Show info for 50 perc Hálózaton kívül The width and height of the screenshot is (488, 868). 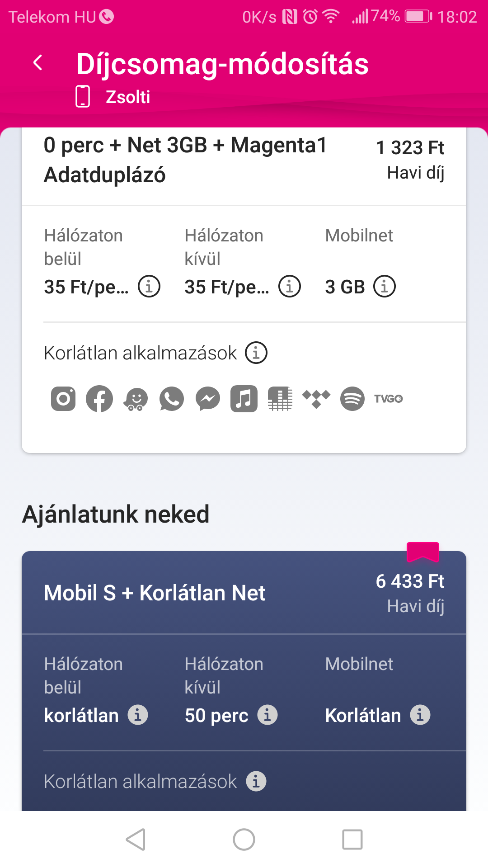point(267,715)
